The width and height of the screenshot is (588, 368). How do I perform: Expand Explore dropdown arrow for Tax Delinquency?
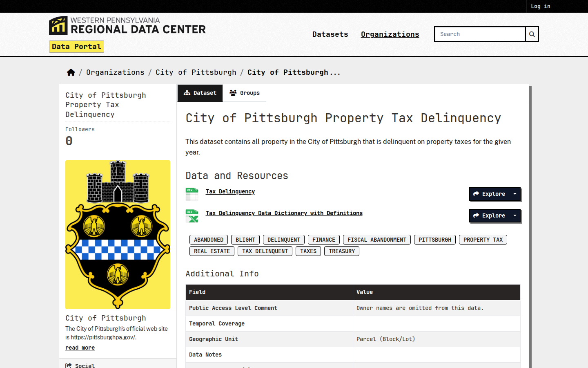pos(515,194)
